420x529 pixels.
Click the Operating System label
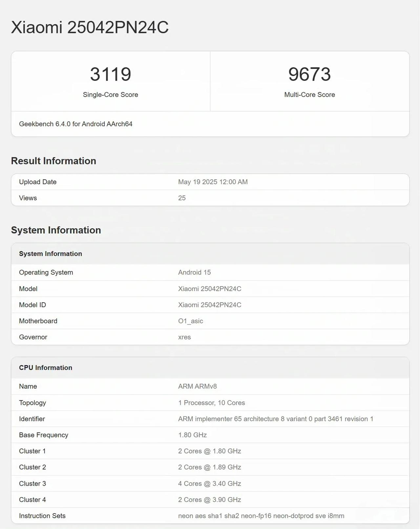[46, 272]
